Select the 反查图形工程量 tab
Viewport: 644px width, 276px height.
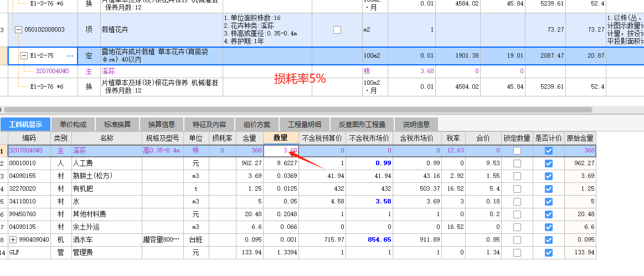point(362,124)
